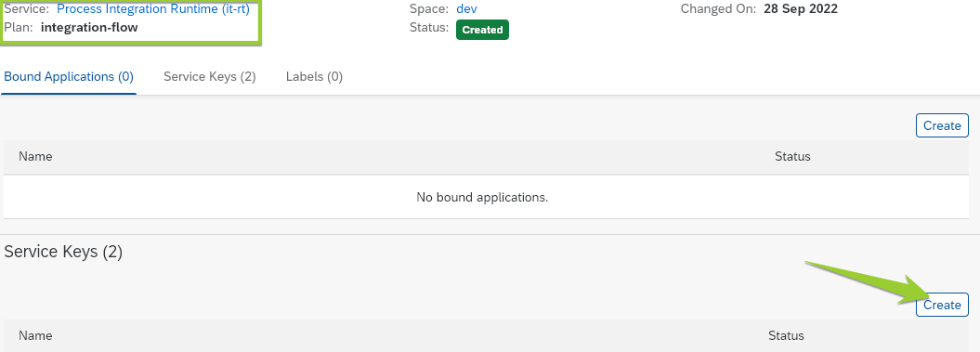Open the dev space link
Viewport: 980px width, 352px height.
pos(467,9)
